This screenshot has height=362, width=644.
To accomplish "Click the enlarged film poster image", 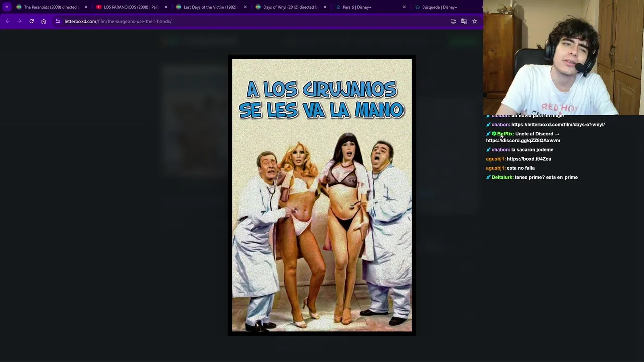I will click(x=322, y=195).
